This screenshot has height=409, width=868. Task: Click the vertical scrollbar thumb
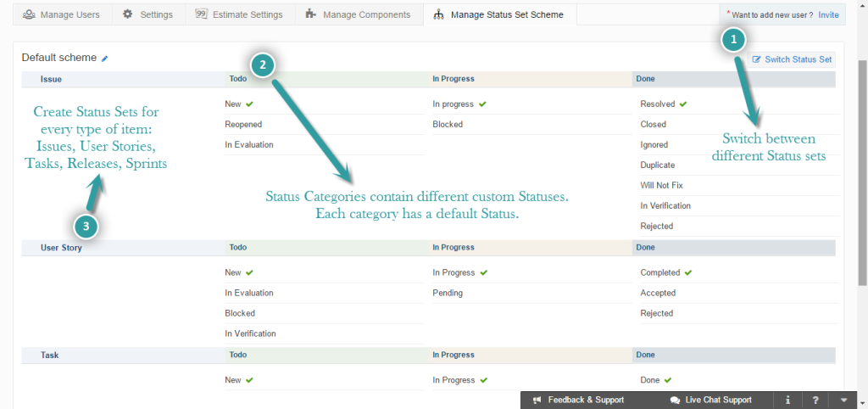[x=861, y=170]
